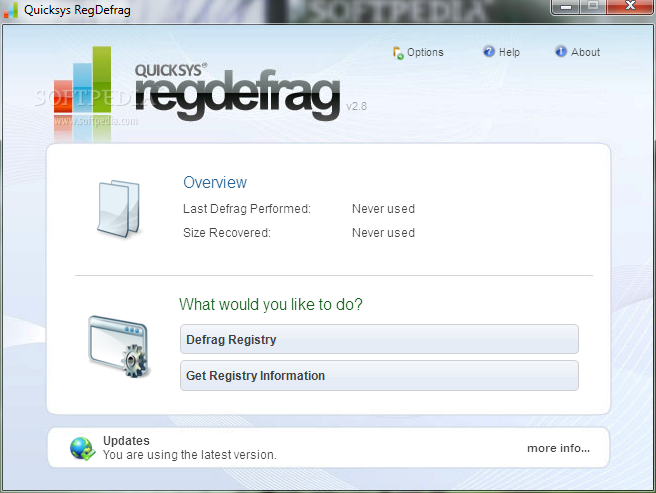Click the window-with-gear task icon
This screenshot has height=493, width=656.
point(119,347)
